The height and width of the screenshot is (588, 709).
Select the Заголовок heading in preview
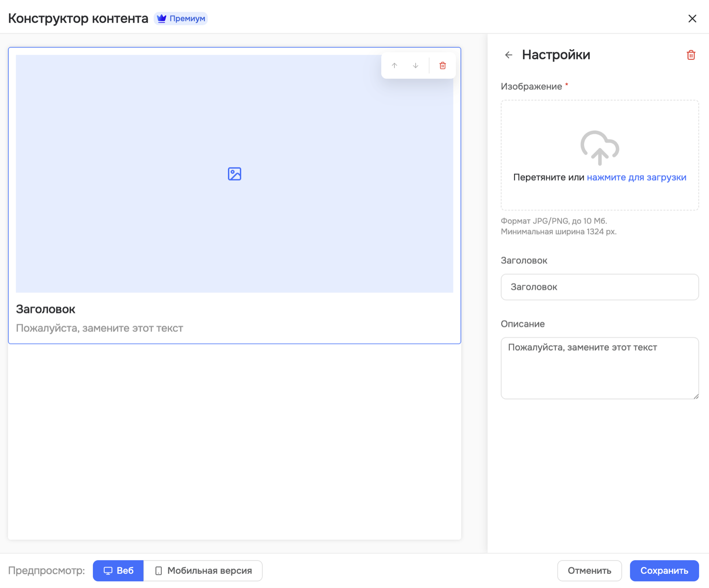tap(46, 309)
